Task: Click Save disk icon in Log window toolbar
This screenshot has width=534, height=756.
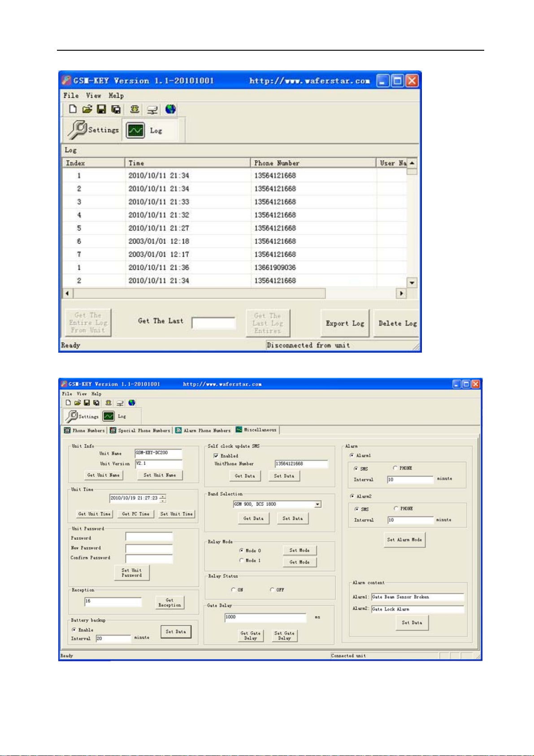Action: 102,109
